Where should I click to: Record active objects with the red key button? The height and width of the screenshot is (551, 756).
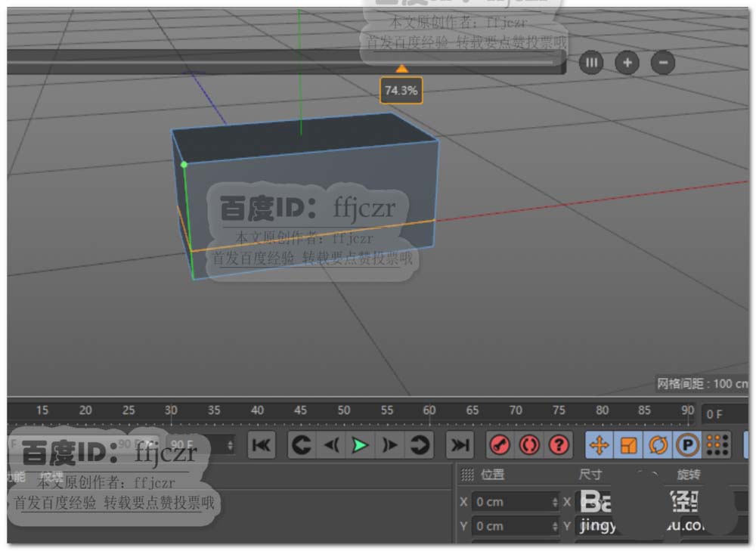coord(500,444)
